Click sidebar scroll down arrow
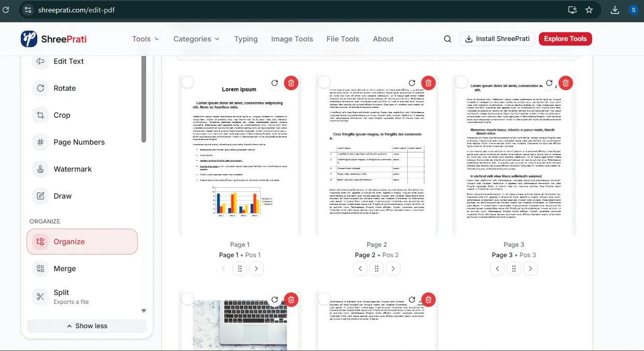 [144, 311]
